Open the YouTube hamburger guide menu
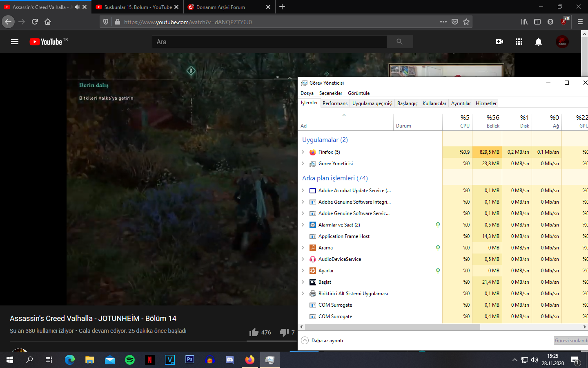This screenshot has width=588, height=368. click(15, 42)
